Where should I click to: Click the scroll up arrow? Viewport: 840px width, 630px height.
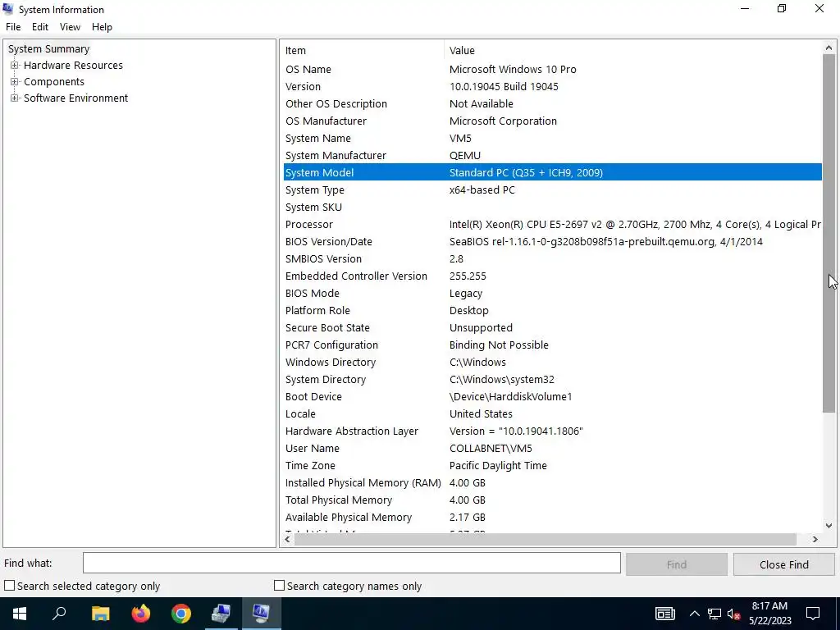point(829,48)
